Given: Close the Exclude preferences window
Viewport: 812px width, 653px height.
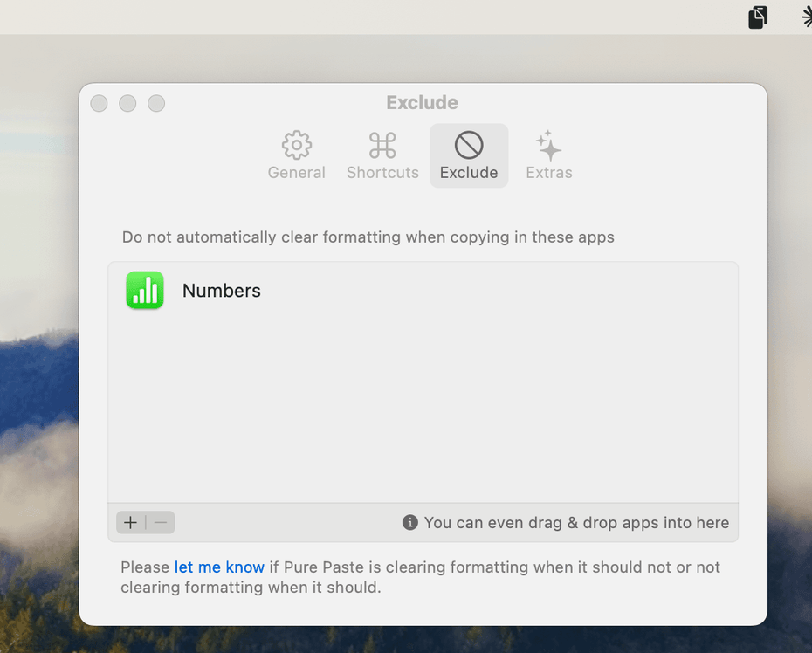Looking at the screenshot, I should pyautogui.click(x=100, y=103).
